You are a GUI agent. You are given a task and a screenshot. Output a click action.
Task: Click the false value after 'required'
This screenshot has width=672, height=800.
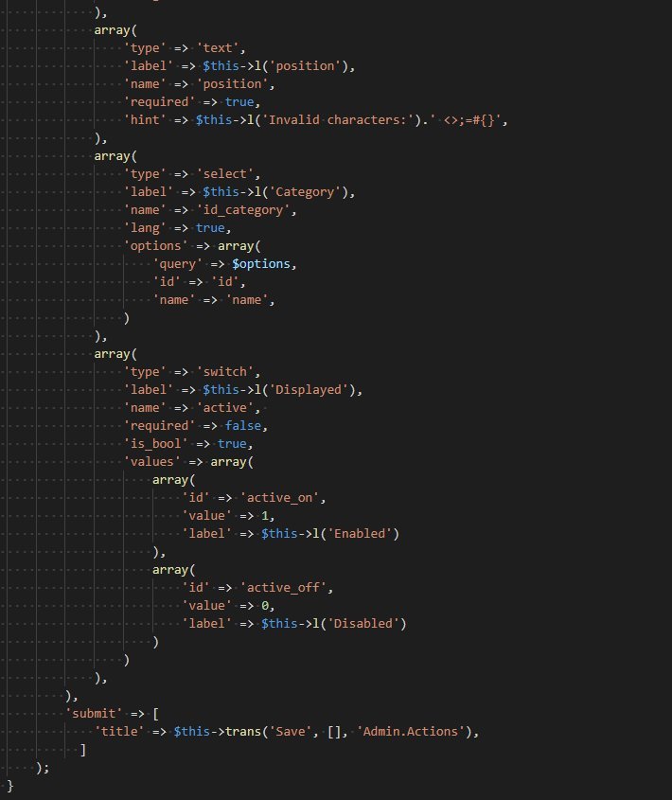click(243, 425)
